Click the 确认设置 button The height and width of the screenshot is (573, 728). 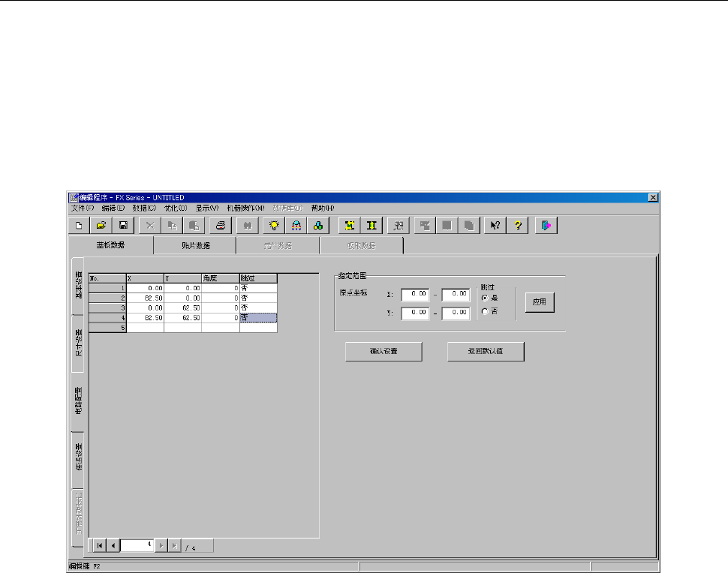(384, 351)
